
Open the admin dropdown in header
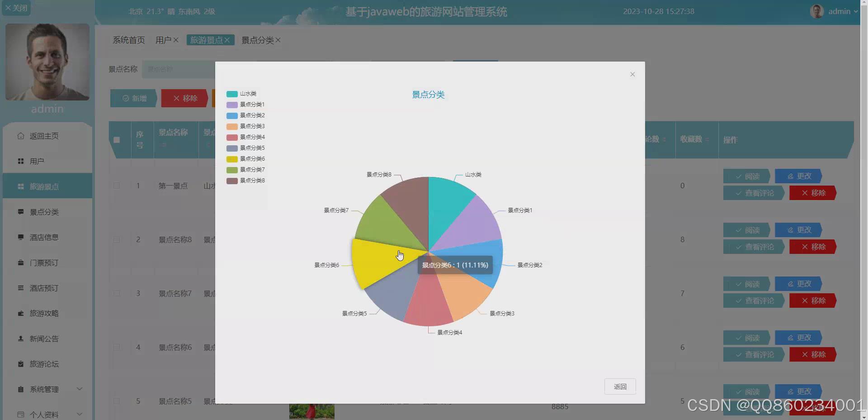tap(843, 11)
